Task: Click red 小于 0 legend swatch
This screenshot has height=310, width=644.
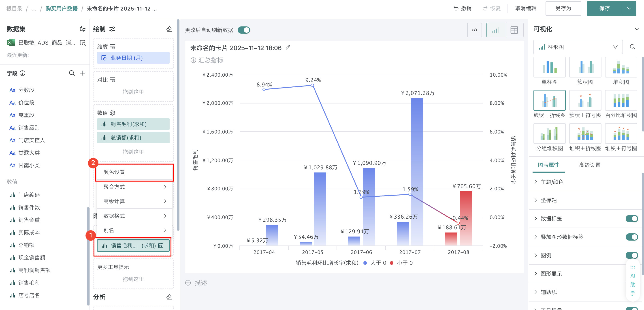Action: (x=392, y=263)
